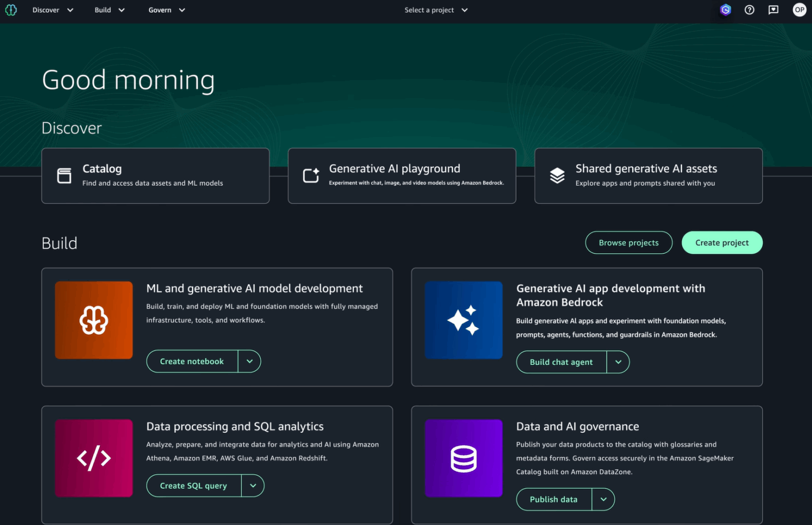This screenshot has height=525, width=812.
Task: Click the Create SQL query button
Action: pos(194,486)
